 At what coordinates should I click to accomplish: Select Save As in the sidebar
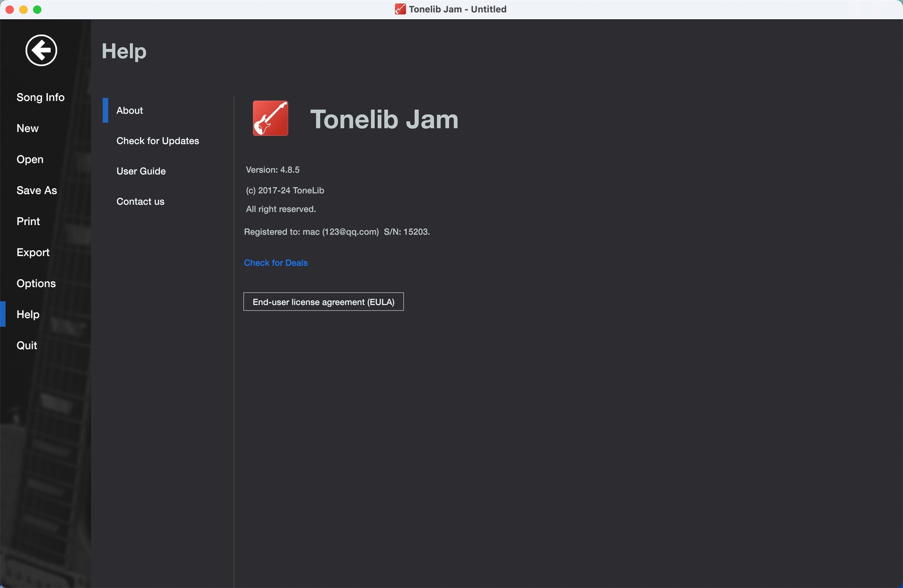pos(37,191)
